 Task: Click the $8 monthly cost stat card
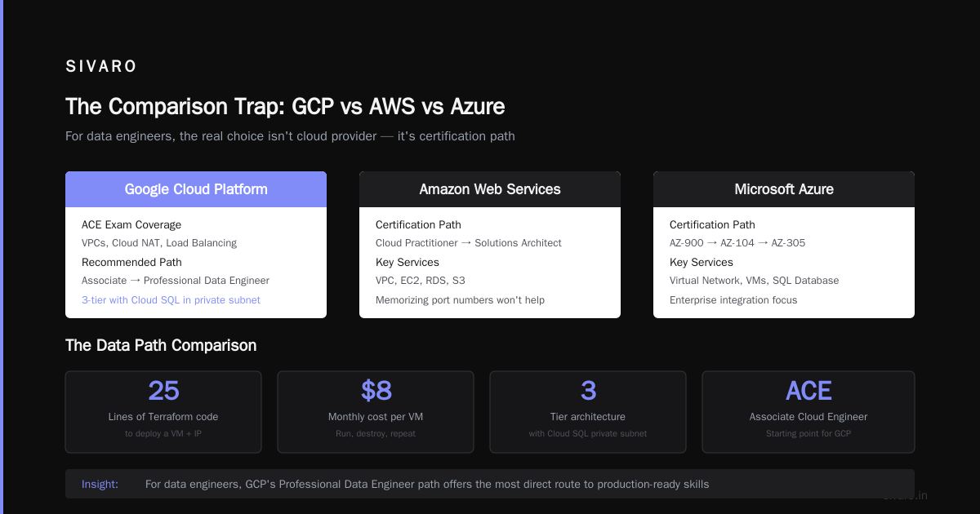coord(376,412)
